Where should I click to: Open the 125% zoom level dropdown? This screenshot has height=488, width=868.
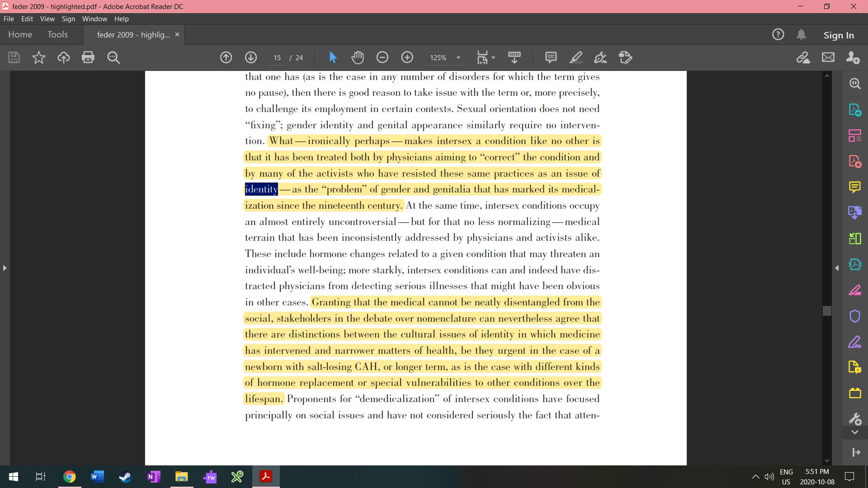pyautogui.click(x=458, y=57)
